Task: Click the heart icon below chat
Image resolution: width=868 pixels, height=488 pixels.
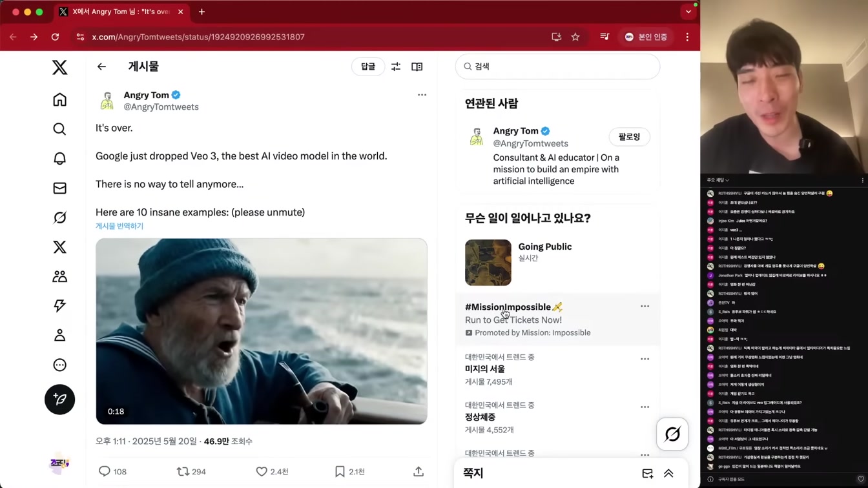Action: click(860, 479)
